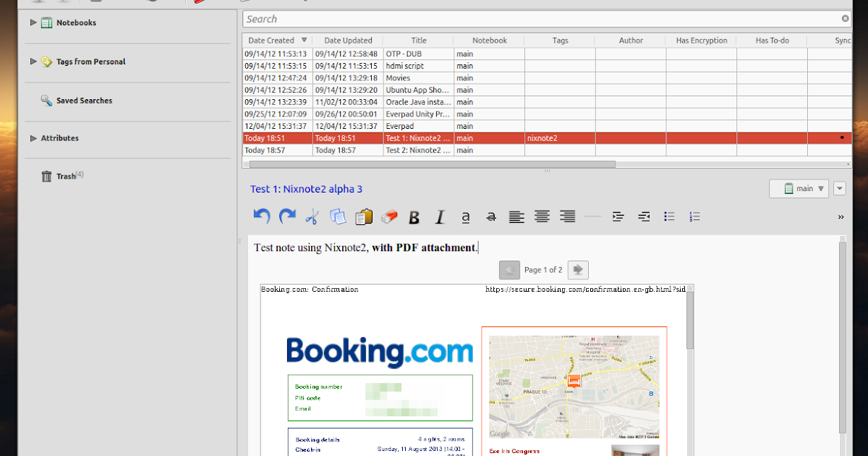Redo the last undone edit

tap(287, 216)
